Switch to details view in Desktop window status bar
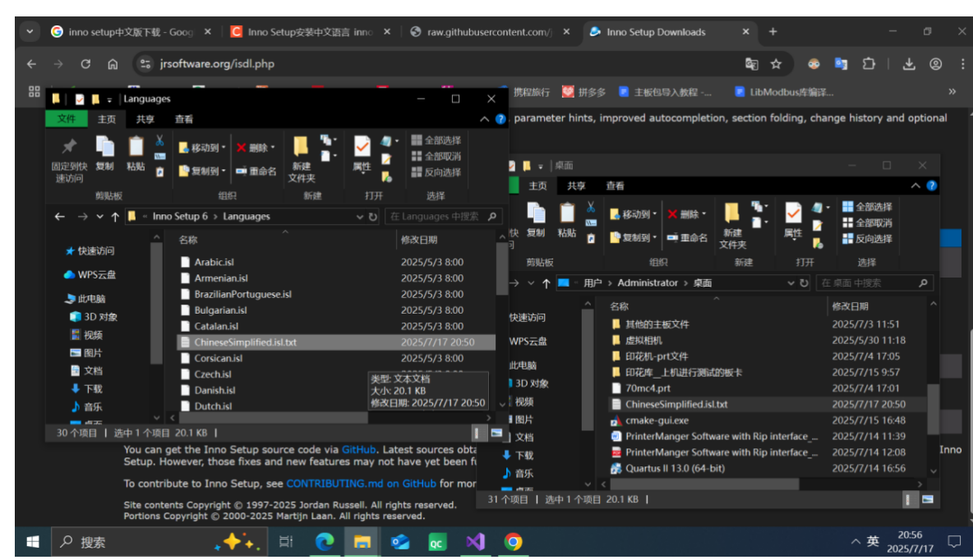 [908, 499]
